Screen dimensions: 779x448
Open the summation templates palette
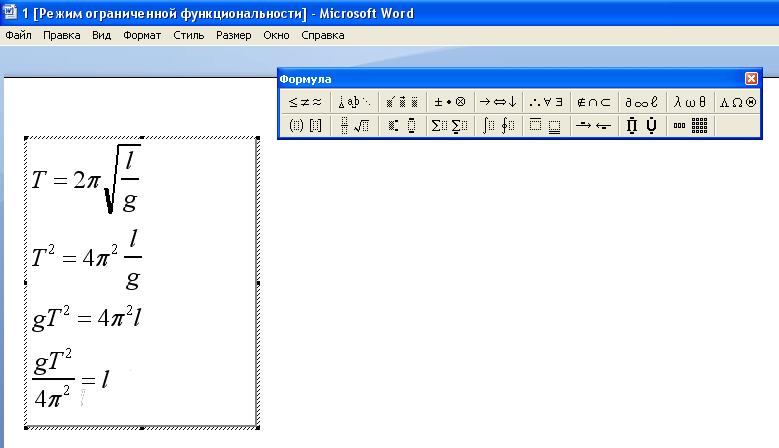click(x=450, y=126)
